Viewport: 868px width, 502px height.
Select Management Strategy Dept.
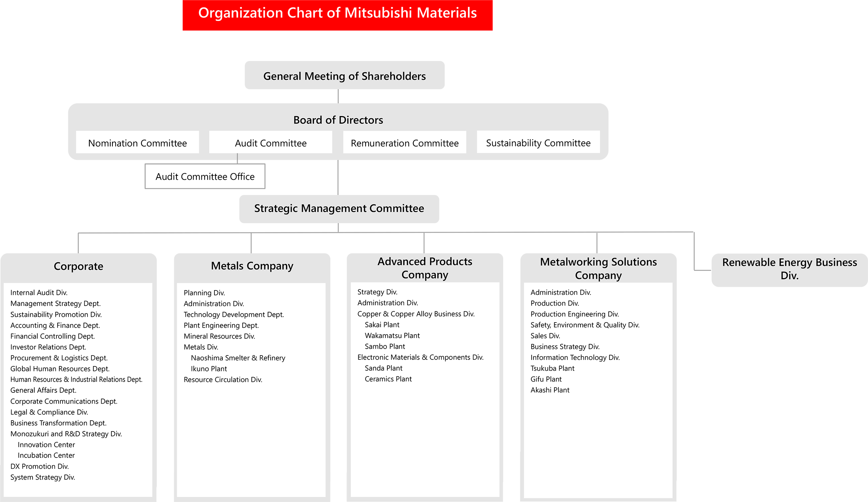[56, 303]
